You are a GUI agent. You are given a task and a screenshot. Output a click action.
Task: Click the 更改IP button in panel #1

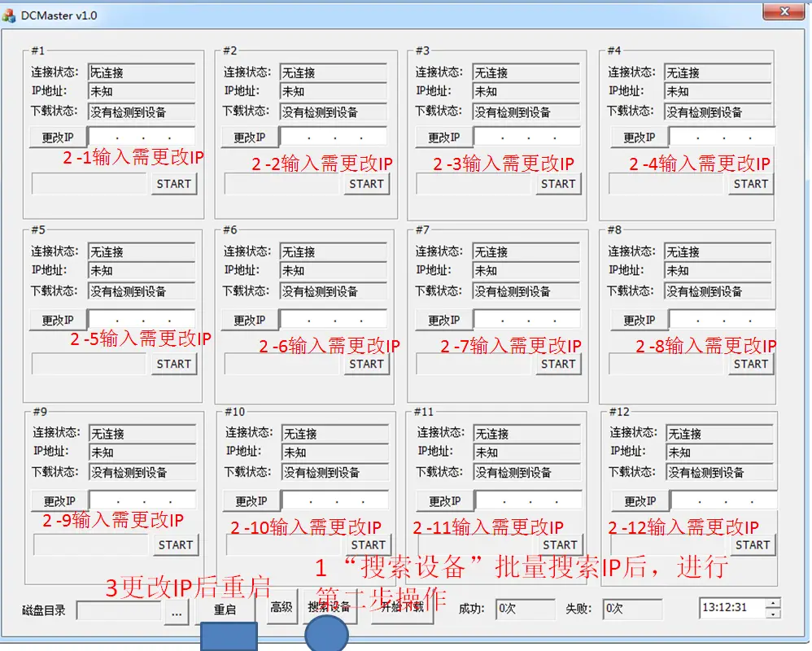[58, 138]
